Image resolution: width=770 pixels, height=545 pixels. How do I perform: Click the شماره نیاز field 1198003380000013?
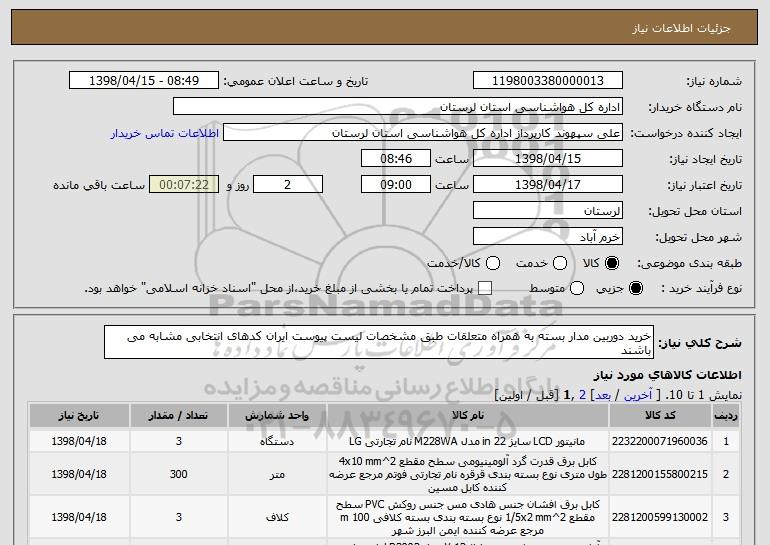click(x=548, y=81)
